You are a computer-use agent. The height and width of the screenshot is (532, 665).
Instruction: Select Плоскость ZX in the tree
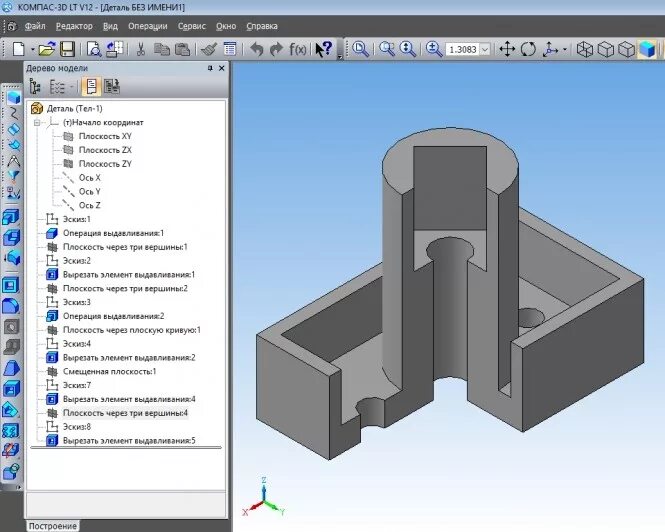pyautogui.click(x=105, y=150)
